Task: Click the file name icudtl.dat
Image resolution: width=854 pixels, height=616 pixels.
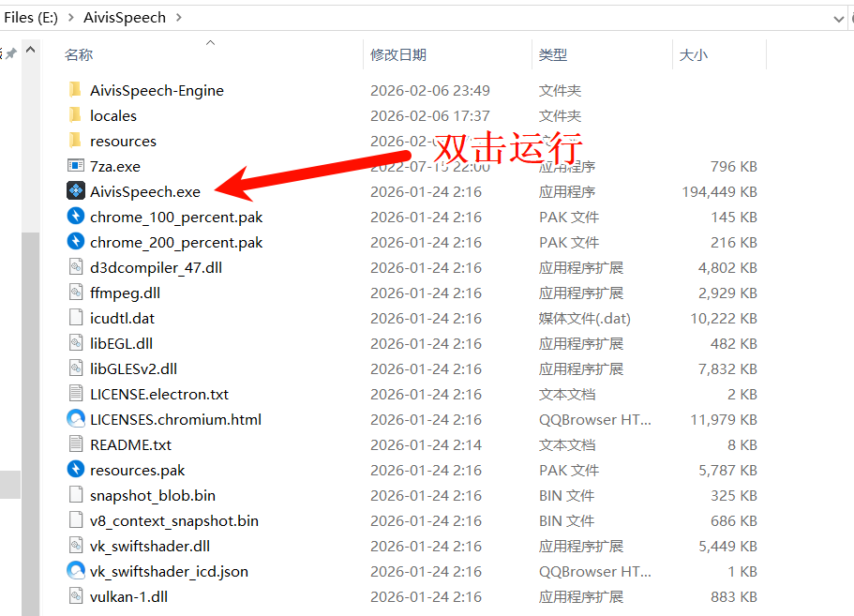Action: 122,318
